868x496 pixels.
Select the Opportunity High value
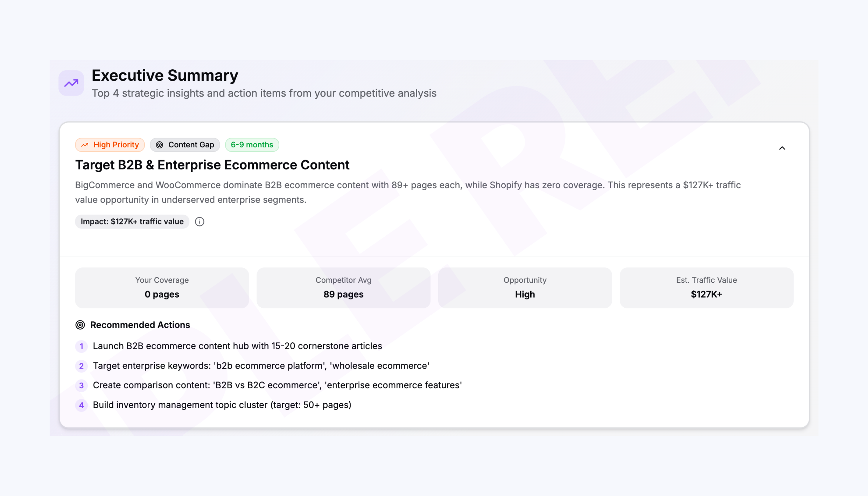point(525,294)
